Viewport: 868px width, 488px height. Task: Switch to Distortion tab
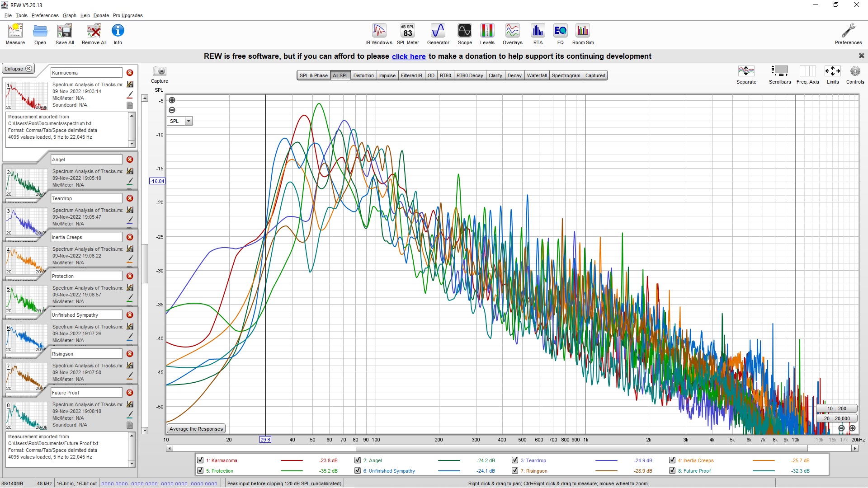tap(363, 75)
